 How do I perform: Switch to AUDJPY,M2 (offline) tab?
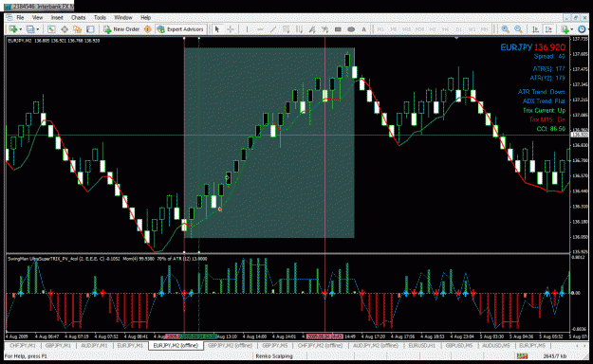(x=375, y=345)
